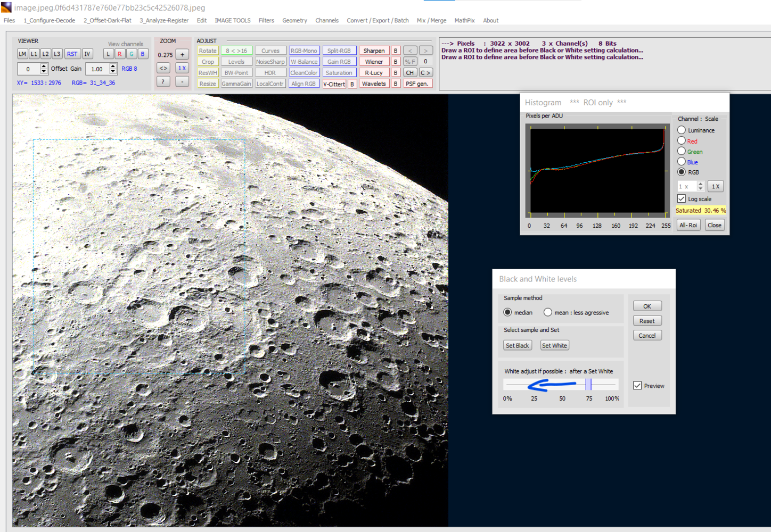Select RGB histogram channel
Screen dimensions: 771x532
point(682,172)
